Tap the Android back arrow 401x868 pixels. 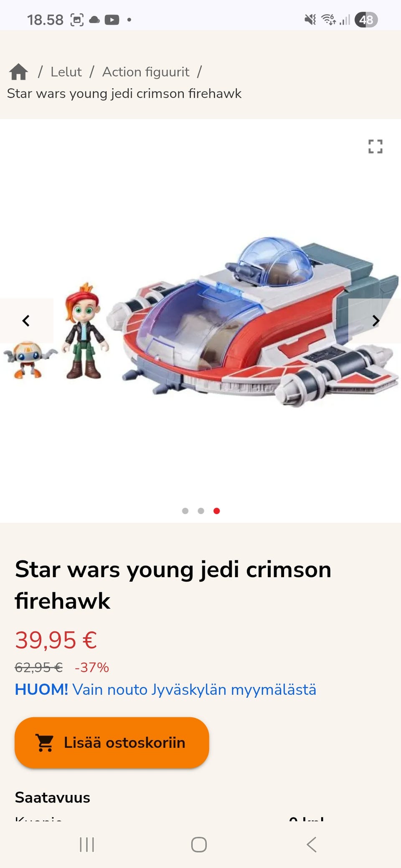click(x=312, y=845)
